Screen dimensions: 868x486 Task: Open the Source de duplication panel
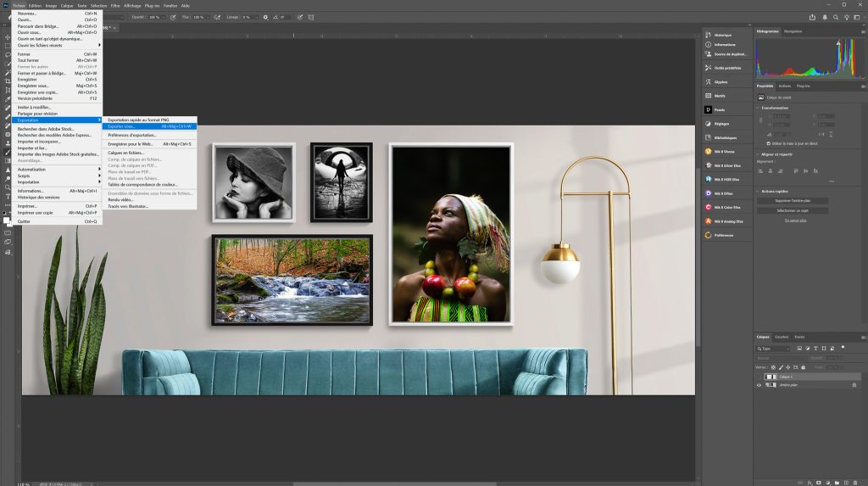726,54
